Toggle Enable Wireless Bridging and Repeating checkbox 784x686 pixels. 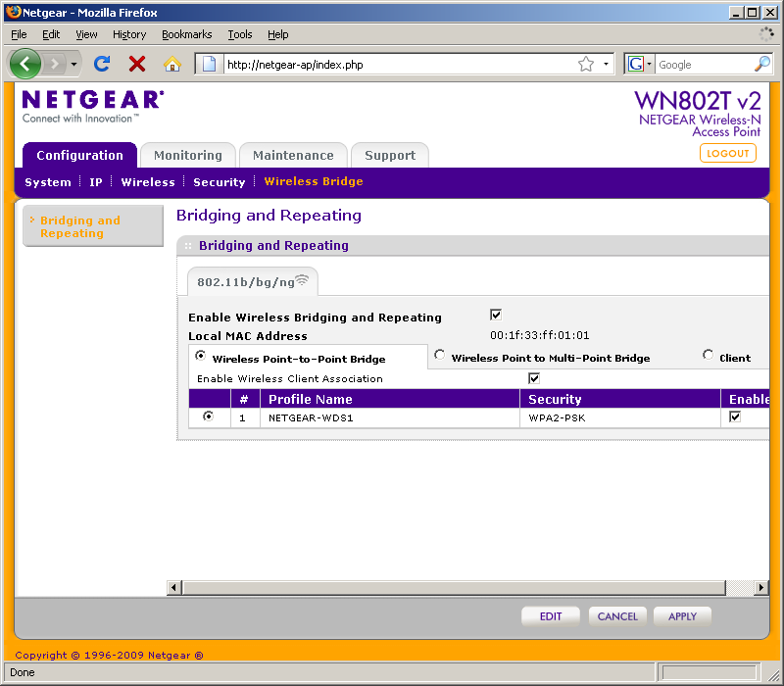pos(496,315)
